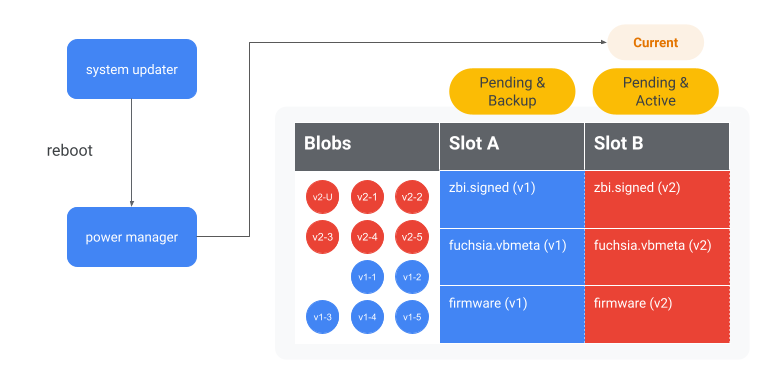Image resolution: width=768 pixels, height=384 pixels.
Task: Select the fuchsia.vbmeta (v2) red cell
Action: tap(657, 257)
